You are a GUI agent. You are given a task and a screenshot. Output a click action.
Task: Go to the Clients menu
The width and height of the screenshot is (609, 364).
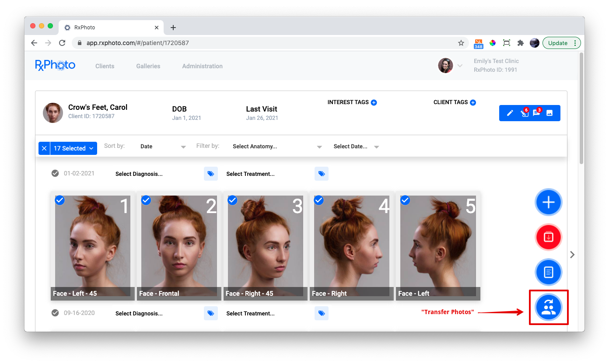tap(105, 66)
